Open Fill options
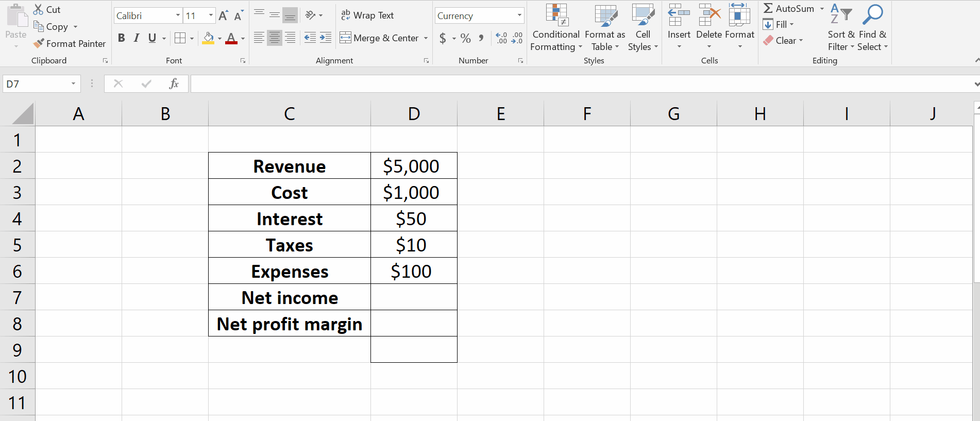980x421 pixels. 779,24
